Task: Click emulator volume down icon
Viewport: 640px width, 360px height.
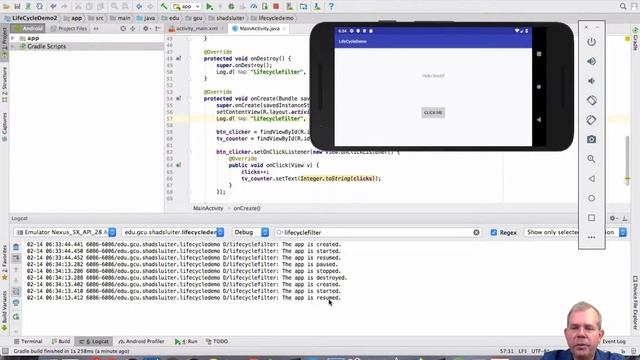Action: pos(591,81)
